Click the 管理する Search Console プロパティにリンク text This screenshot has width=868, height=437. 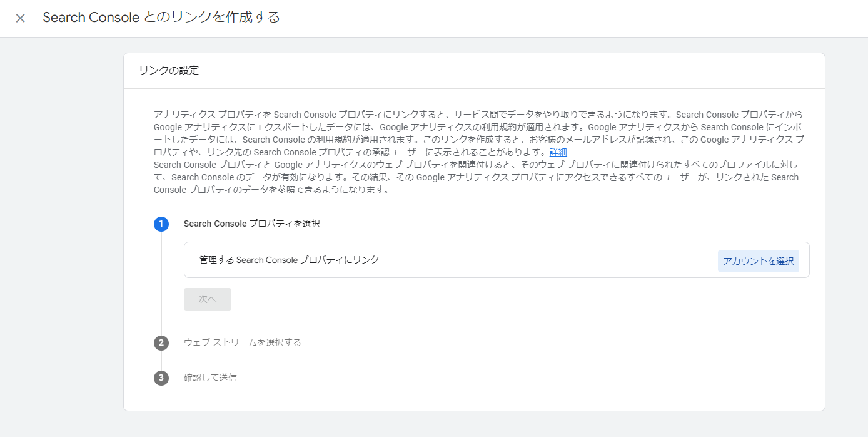pyautogui.click(x=290, y=259)
